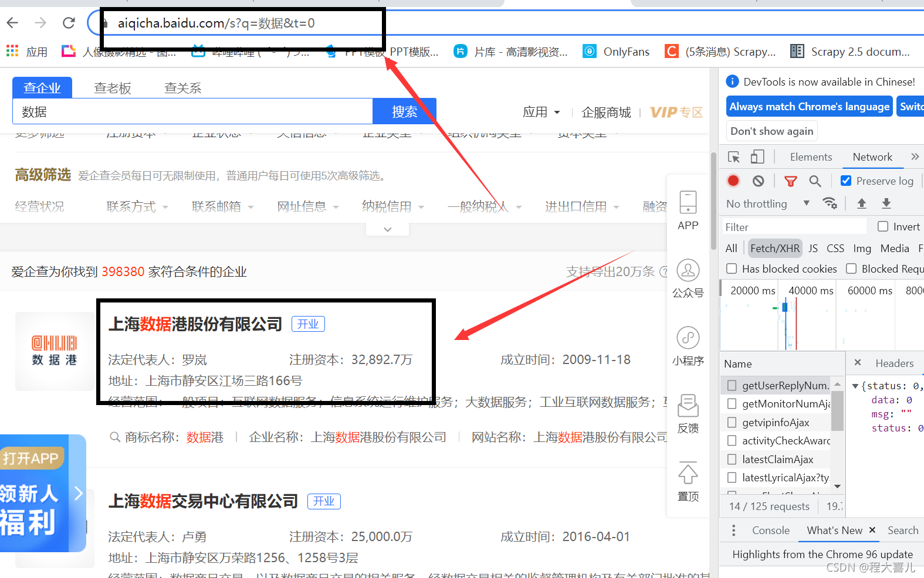
Task: Switch to the 查企业 tab
Action: point(42,88)
